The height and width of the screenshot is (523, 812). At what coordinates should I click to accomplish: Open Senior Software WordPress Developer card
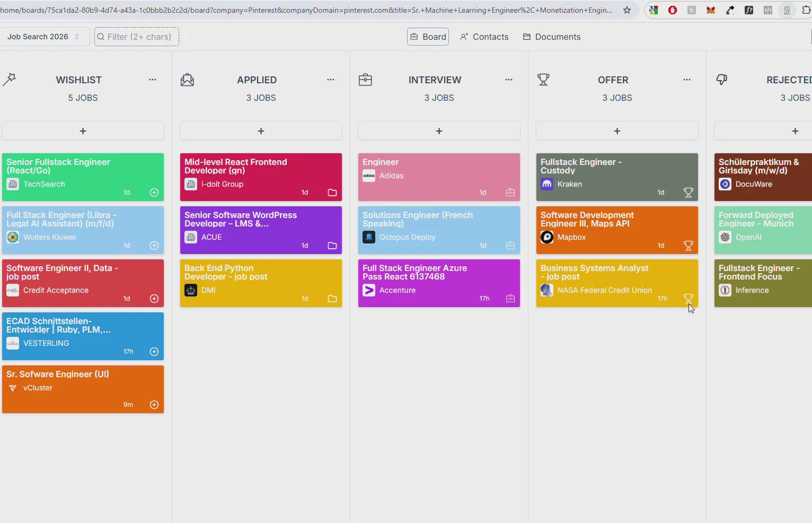tap(261, 230)
